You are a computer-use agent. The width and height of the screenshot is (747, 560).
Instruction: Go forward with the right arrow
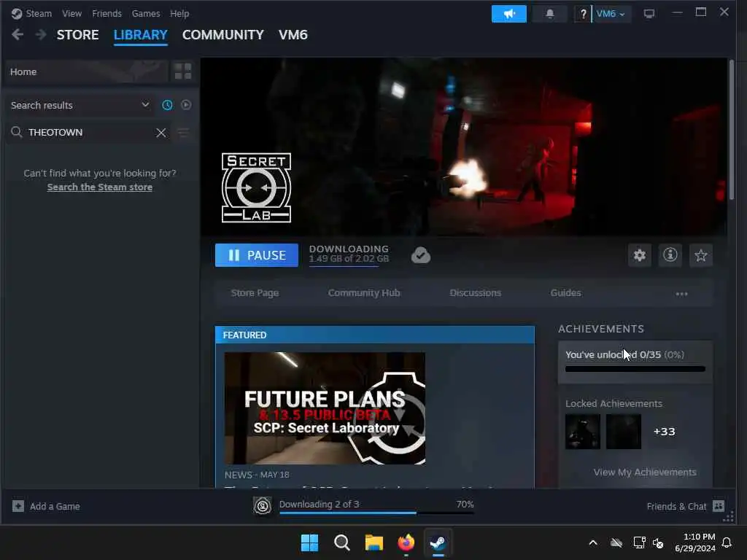pyautogui.click(x=41, y=34)
